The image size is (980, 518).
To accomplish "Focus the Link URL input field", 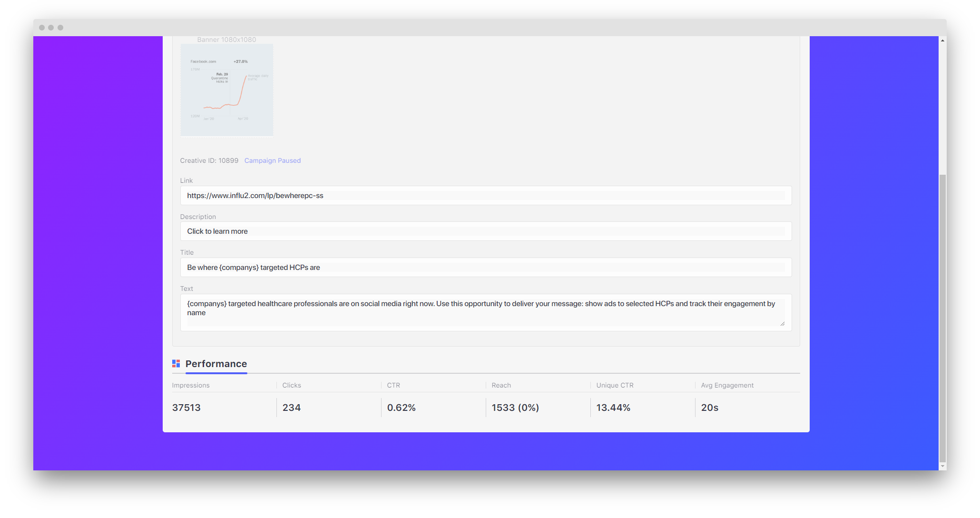I will point(485,196).
